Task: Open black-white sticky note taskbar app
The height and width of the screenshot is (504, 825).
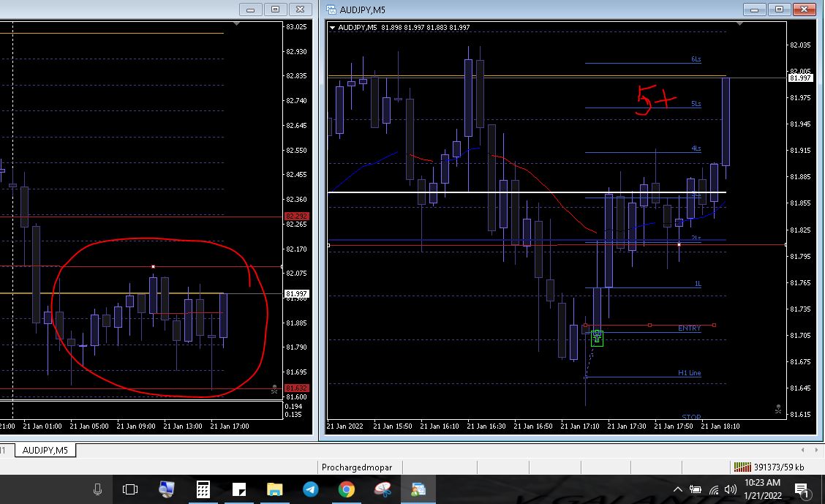Action: point(239,489)
